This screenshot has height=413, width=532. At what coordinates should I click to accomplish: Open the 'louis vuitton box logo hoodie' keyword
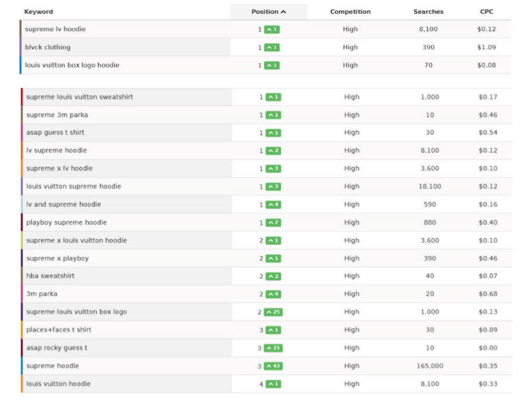click(72, 65)
